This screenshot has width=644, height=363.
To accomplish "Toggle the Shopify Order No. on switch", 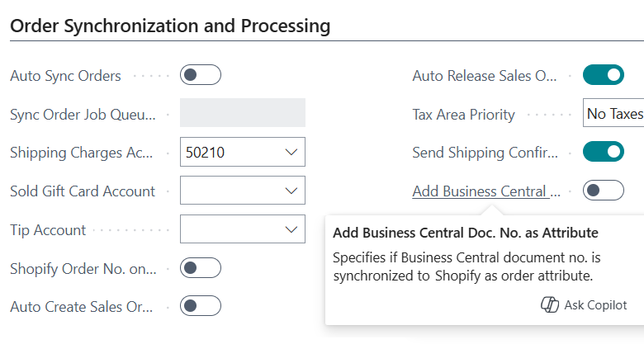I will [201, 268].
